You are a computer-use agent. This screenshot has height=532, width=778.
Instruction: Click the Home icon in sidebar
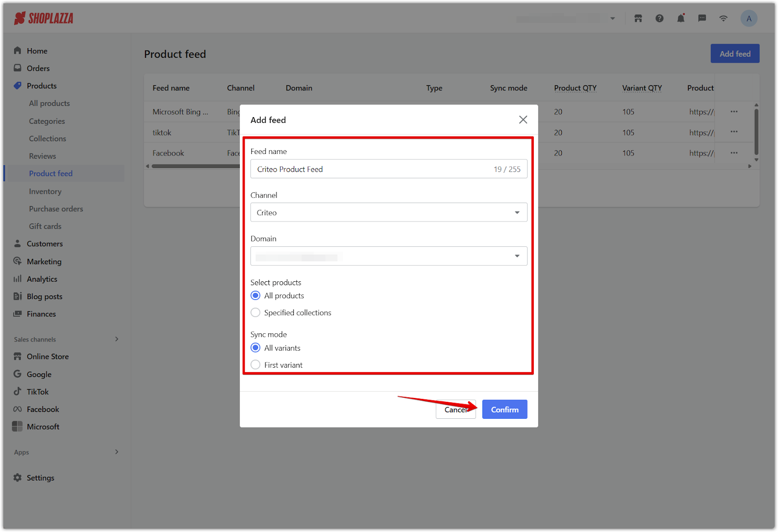[18, 51]
